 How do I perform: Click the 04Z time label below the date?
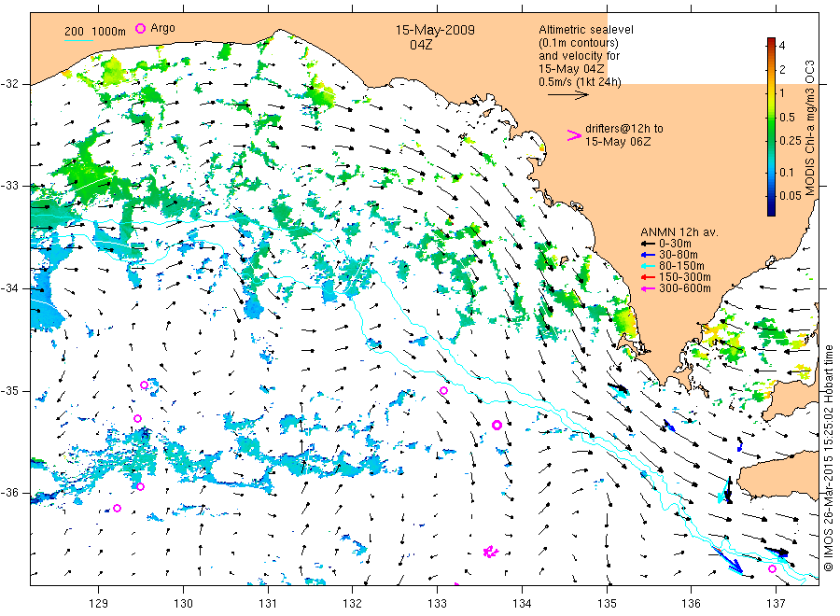pos(421,45)
